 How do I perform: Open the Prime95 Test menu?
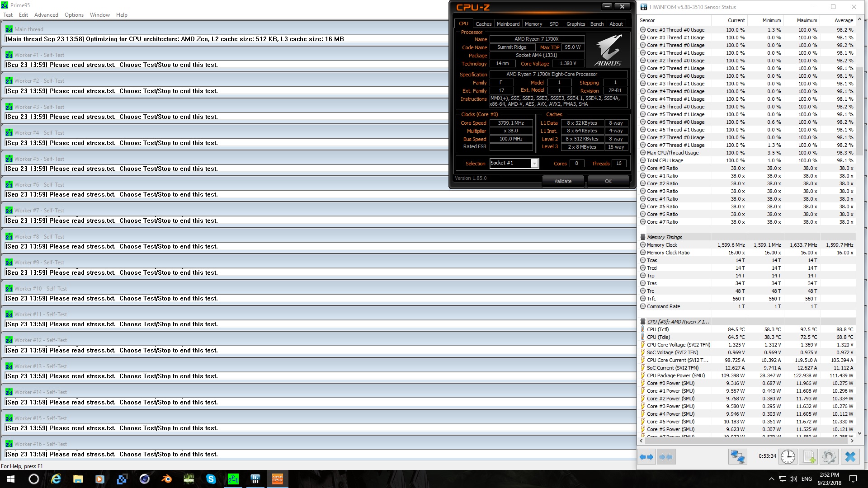8,14
